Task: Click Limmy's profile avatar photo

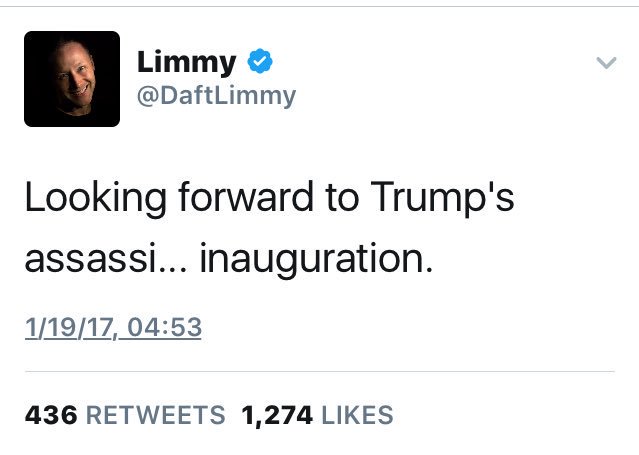Action: pyautogui.click(x=72, y=79)
